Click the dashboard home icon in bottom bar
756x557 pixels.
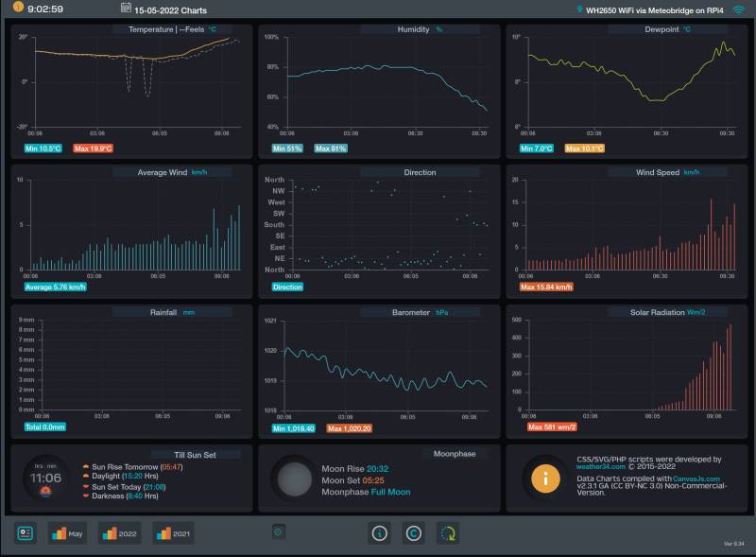[x=26, y=533]
